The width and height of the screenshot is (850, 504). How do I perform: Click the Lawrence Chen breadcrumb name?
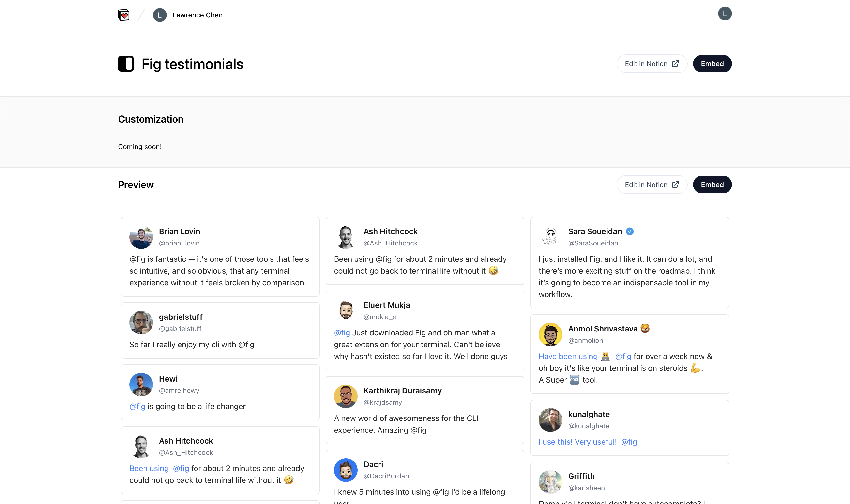(x=197, y=15)
